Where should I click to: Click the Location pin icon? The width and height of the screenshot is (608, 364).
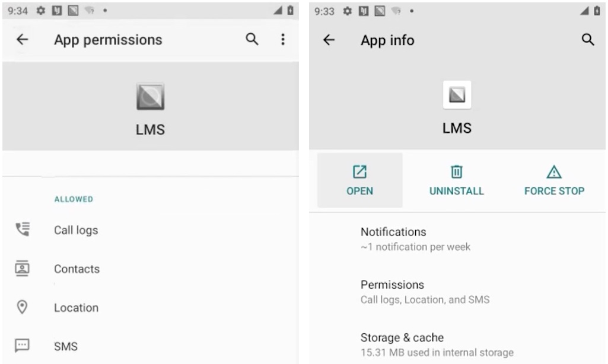click(x=23, y=307)
